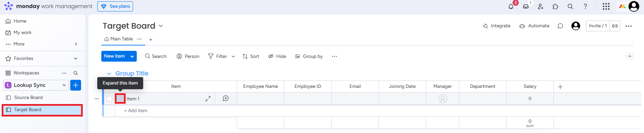Tick the Item 1 row checkbox

[109, 99]
